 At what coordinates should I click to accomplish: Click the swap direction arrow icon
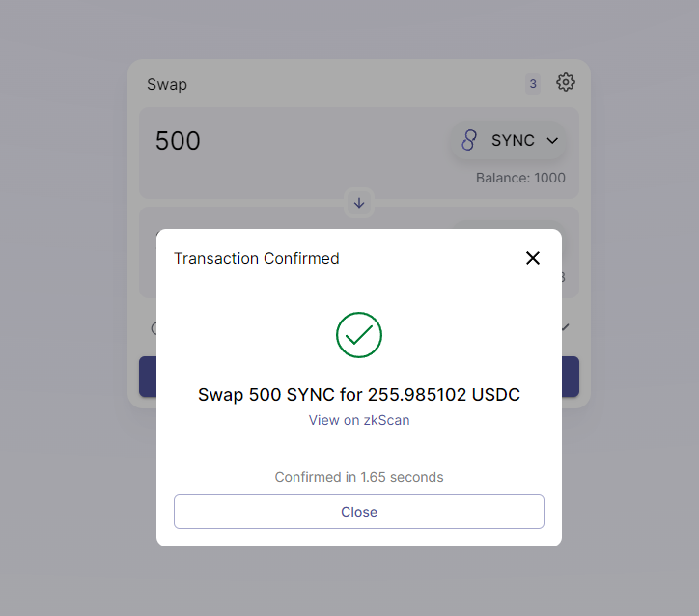tap(359, 204)
